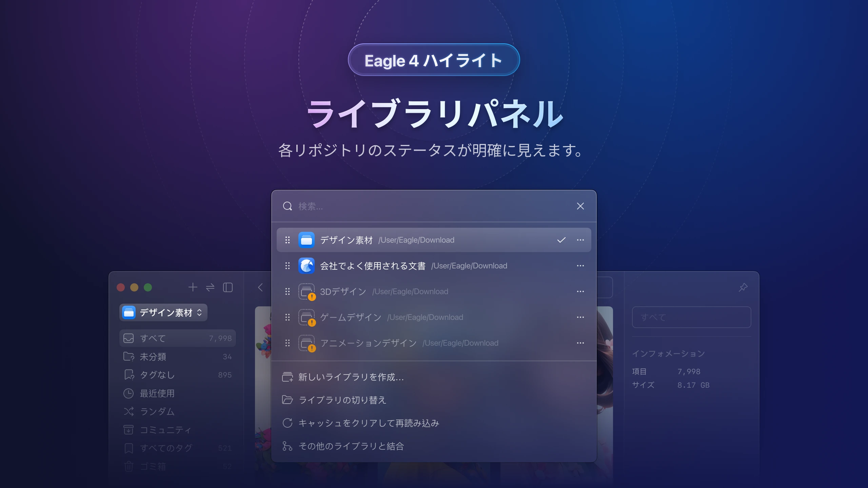Open more options for 会社でよく使用される文書
868x488 pixels.
[x=580, y=266]
